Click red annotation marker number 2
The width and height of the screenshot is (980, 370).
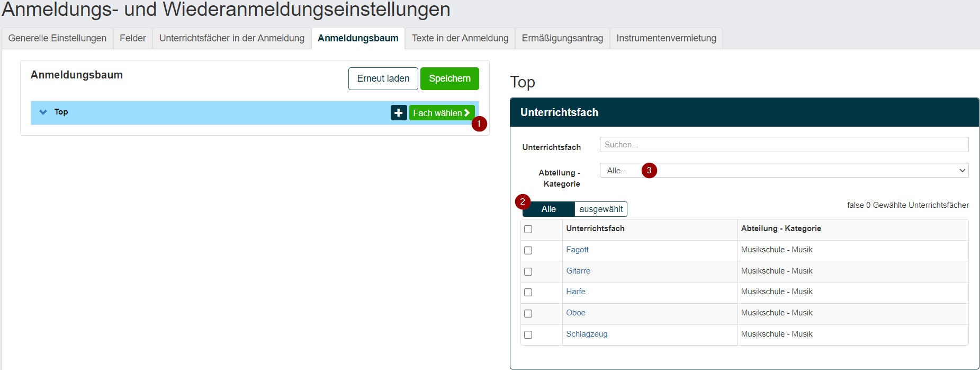pos(523,201)
